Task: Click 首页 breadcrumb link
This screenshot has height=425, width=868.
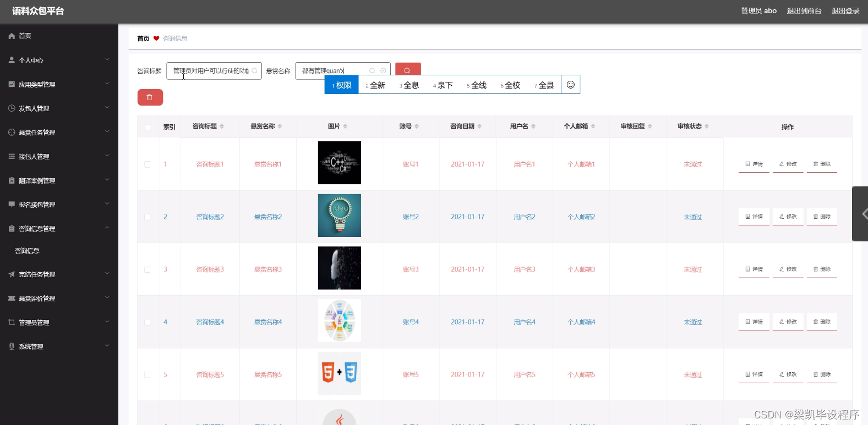Action: 143,38
